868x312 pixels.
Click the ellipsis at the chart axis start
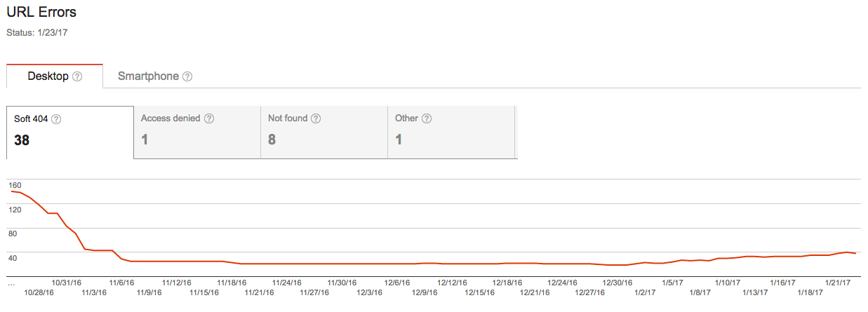[11, 284]
